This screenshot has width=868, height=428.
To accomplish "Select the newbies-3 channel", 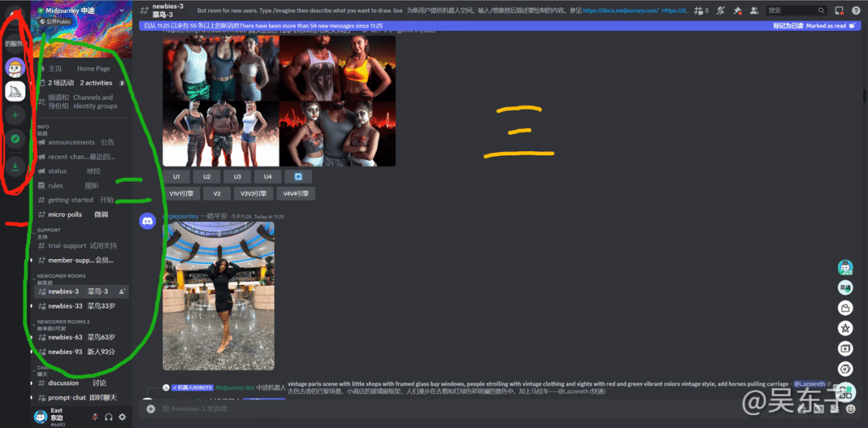I will click(x=81, y=291).
